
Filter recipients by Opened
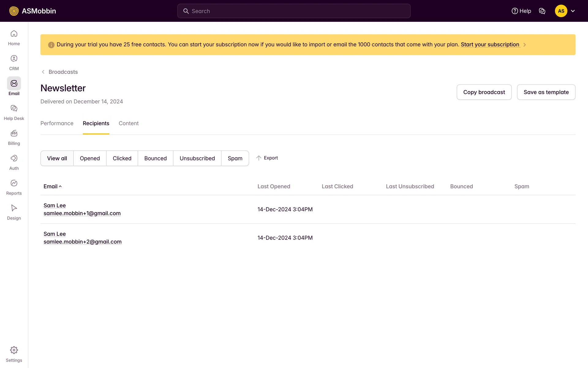coord(90,158)
